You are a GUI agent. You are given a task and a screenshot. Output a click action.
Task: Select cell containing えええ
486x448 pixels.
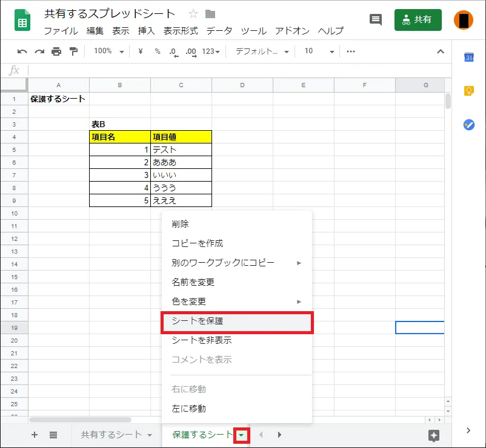coord(181,200)
